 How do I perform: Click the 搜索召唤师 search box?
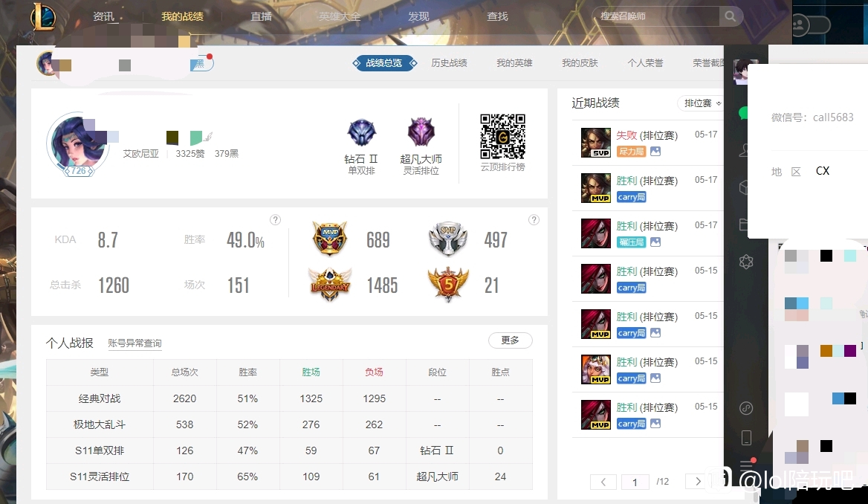[656, 16]
